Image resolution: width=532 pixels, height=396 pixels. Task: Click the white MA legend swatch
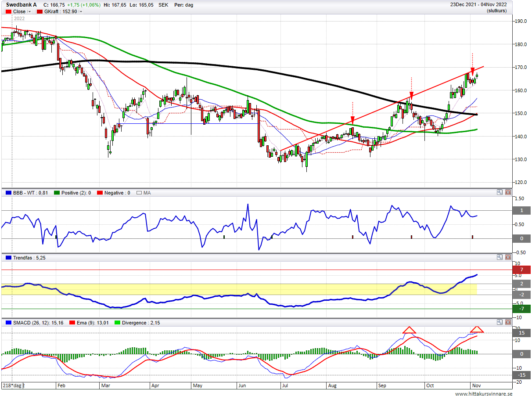click(x=140, y=193)
